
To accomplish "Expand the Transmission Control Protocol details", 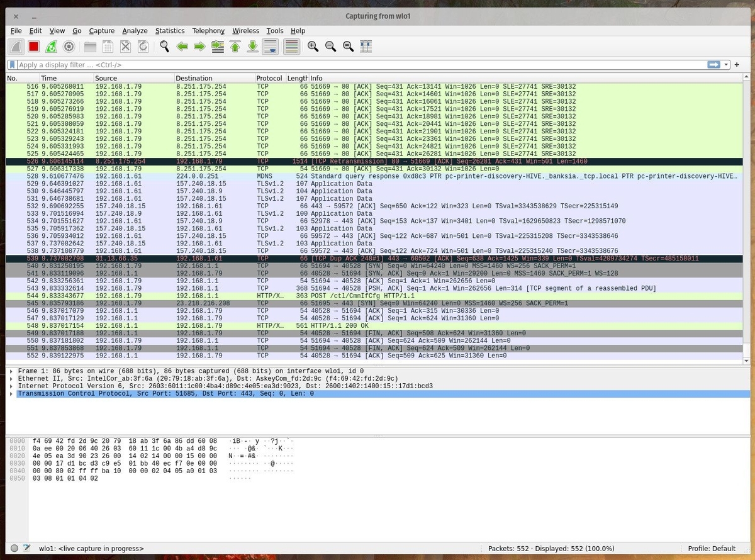I will (x=11, y=393).
